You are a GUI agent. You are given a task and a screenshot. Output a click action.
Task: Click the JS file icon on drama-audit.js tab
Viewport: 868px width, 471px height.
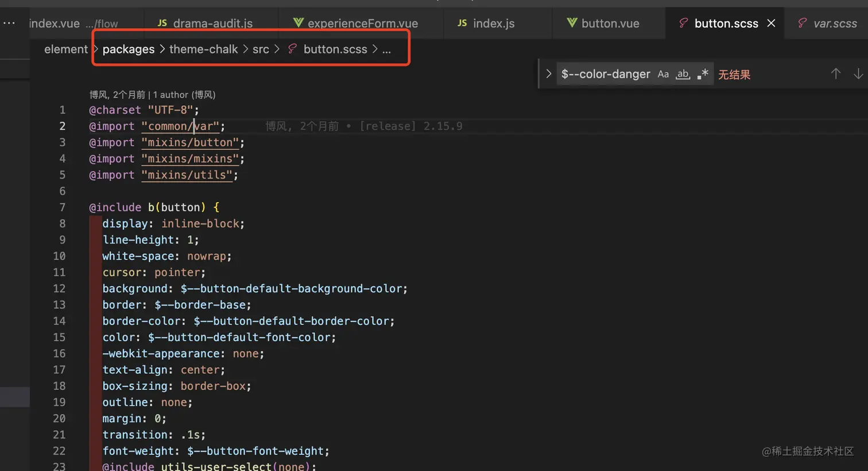[x=162, y=23]
